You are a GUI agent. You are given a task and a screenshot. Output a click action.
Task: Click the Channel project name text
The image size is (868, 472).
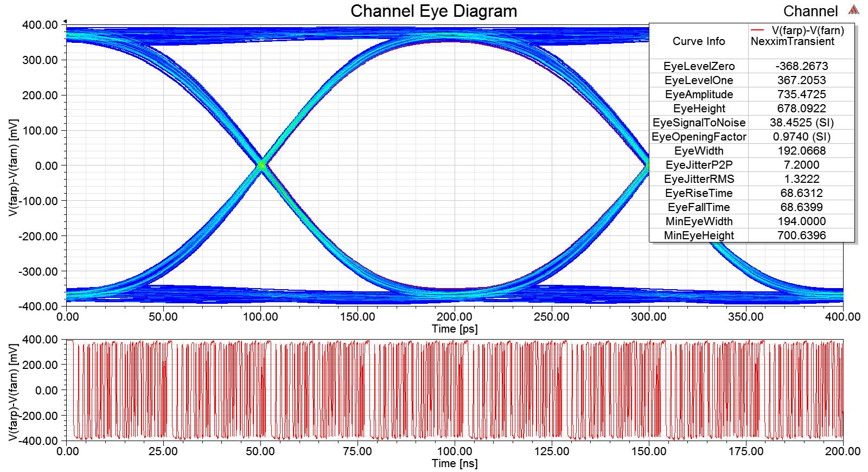click(x=810, y=11)
